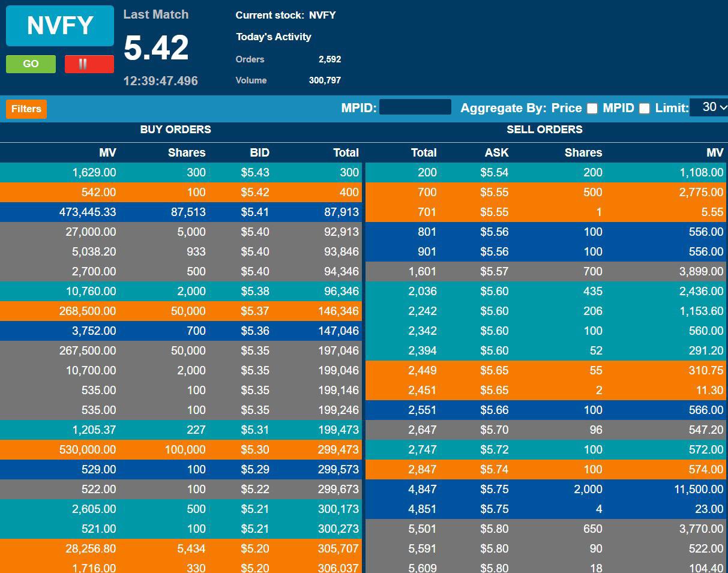Expand the Limit 30 dropdown
Image resolution: width=728 pixels, height=573 pixels.
[x=709, y=107]
